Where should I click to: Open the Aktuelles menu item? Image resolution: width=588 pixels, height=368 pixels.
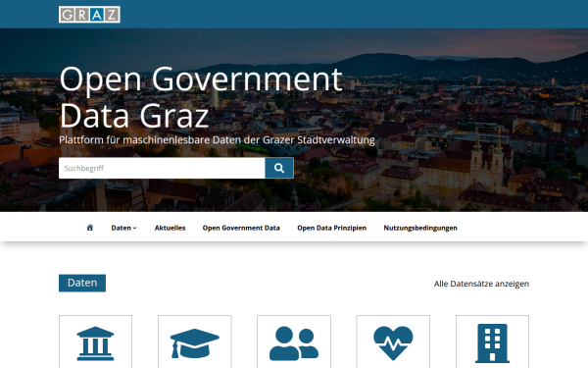pos(170,228)
